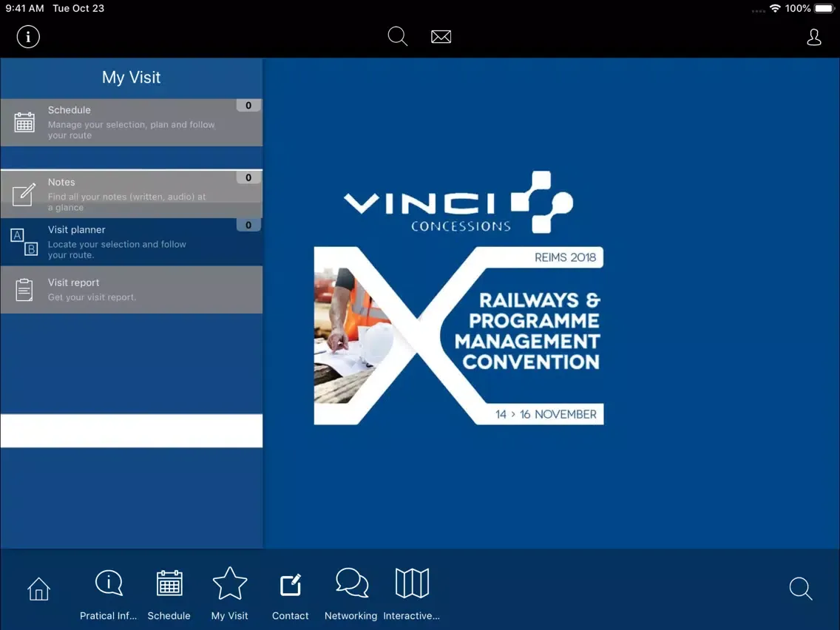Open the Contact edit icon
This screenshot has width=840, height=630.
click(x=291, y=584)
